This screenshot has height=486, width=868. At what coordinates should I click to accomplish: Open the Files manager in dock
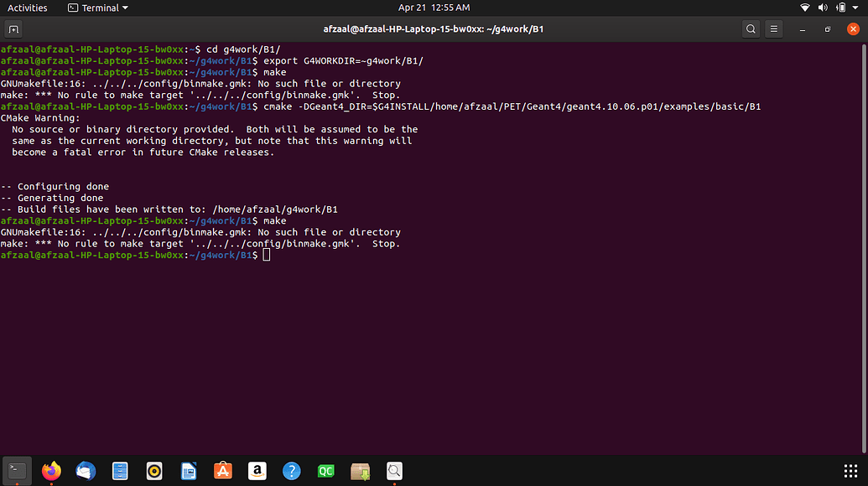(x=120, y=471)
